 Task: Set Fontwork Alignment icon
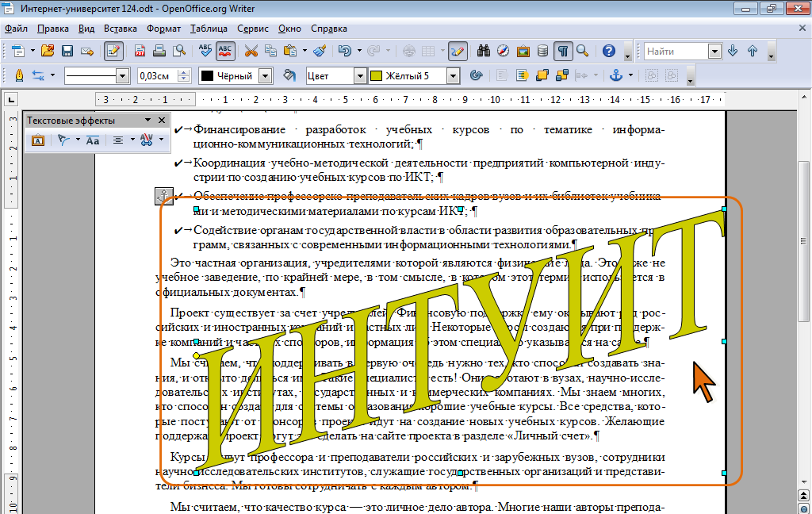point(118,140)
